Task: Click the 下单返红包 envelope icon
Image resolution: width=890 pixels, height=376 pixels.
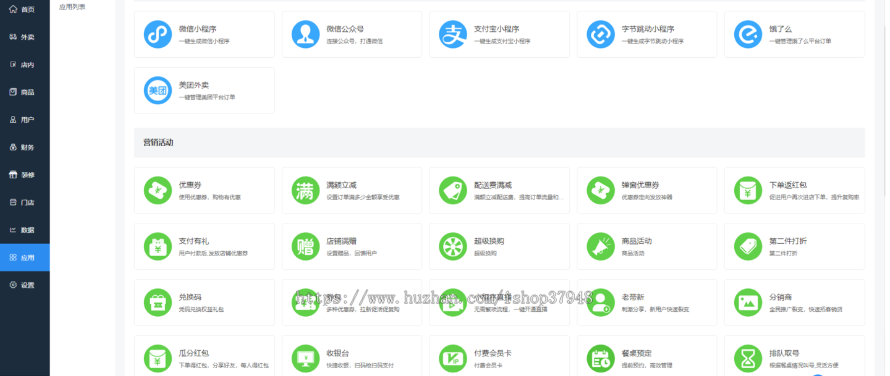Action: [748, 190]
